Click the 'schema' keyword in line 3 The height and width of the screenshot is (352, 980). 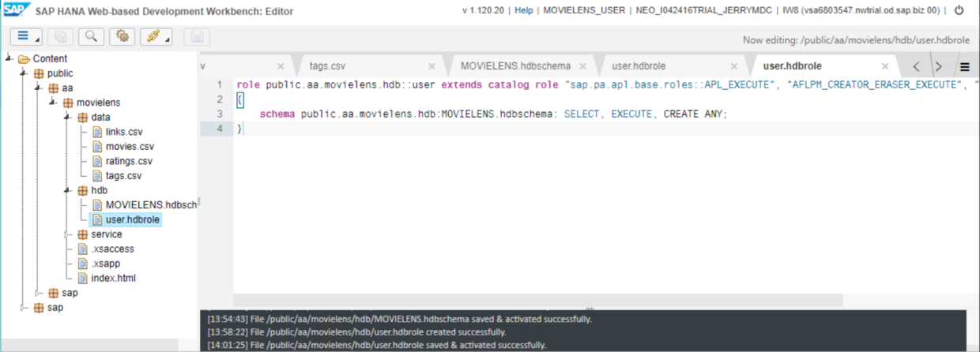point(276,114)
